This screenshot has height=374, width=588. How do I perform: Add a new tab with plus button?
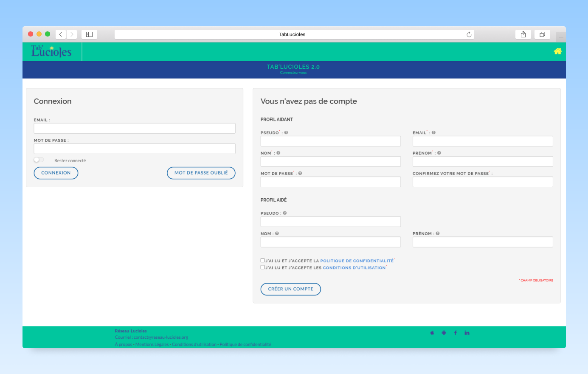coord(561,37)
